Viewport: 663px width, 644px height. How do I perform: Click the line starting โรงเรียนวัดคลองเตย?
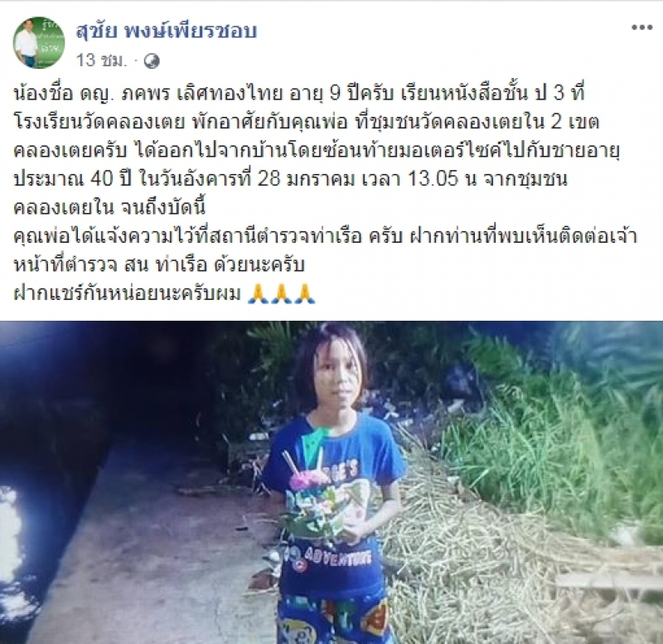[x=307, y=121]
